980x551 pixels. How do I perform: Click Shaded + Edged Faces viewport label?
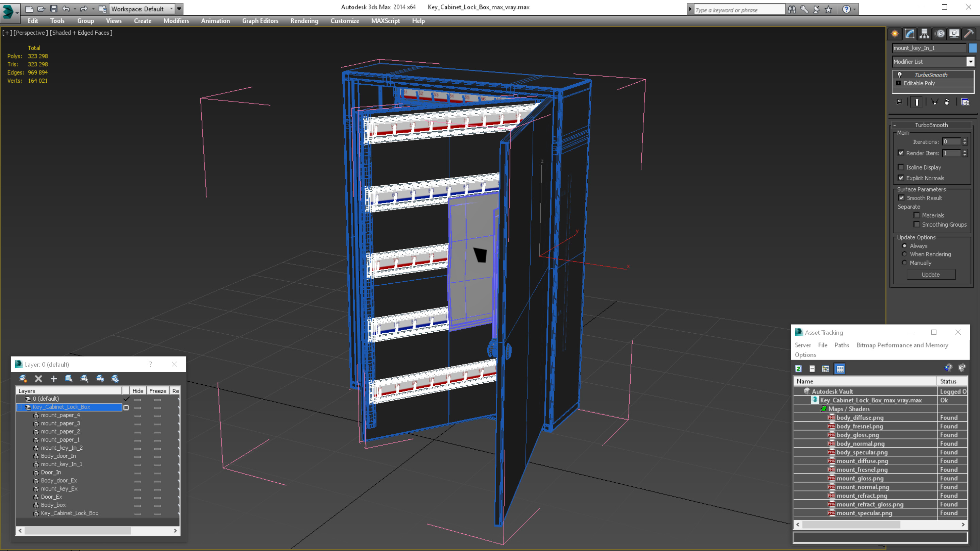click(x=81, y=33)
